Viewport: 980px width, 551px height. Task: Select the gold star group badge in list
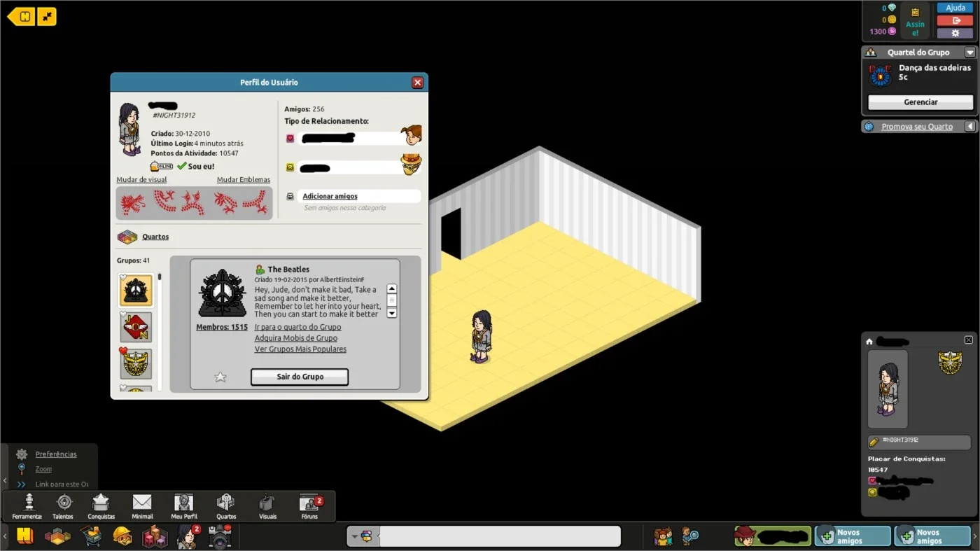tap(136, 364)
